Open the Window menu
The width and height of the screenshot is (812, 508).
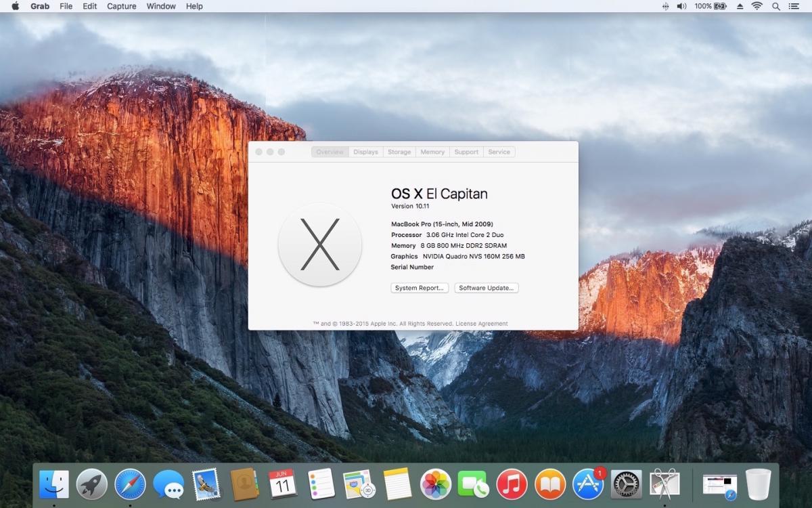coord(161,6)
